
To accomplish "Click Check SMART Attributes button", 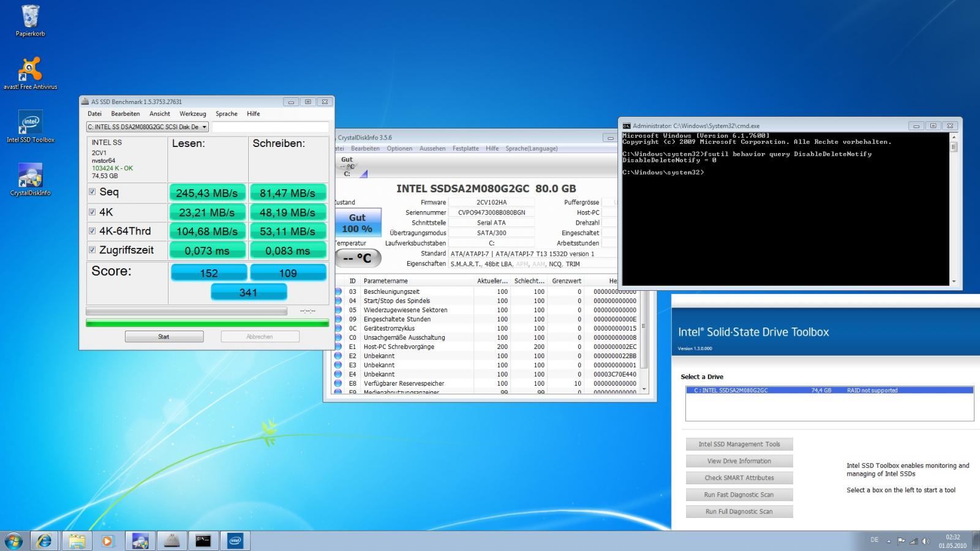I will point(739,478).
